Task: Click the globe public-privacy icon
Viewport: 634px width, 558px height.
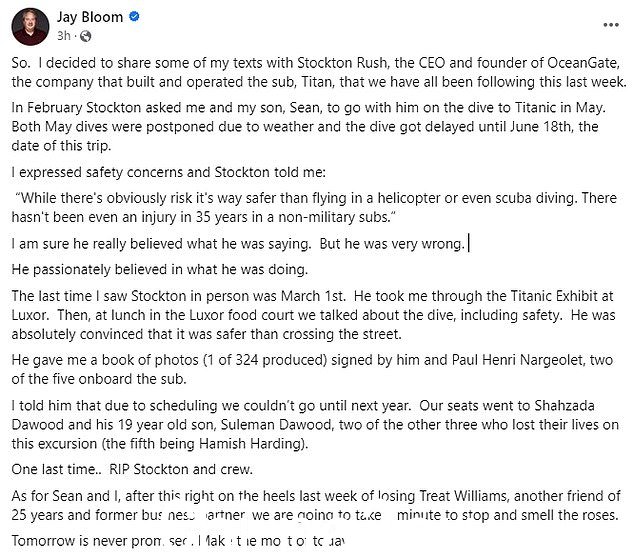Action: 85,36
